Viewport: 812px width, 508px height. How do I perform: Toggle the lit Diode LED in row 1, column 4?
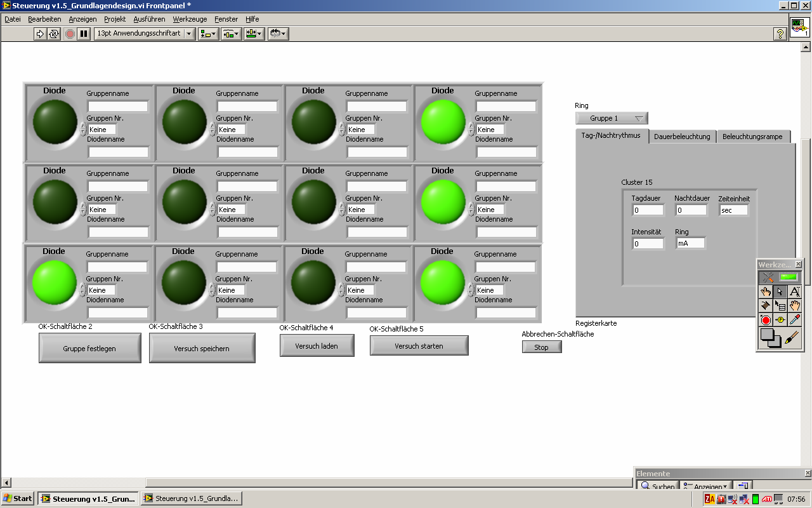coord(443,122)
